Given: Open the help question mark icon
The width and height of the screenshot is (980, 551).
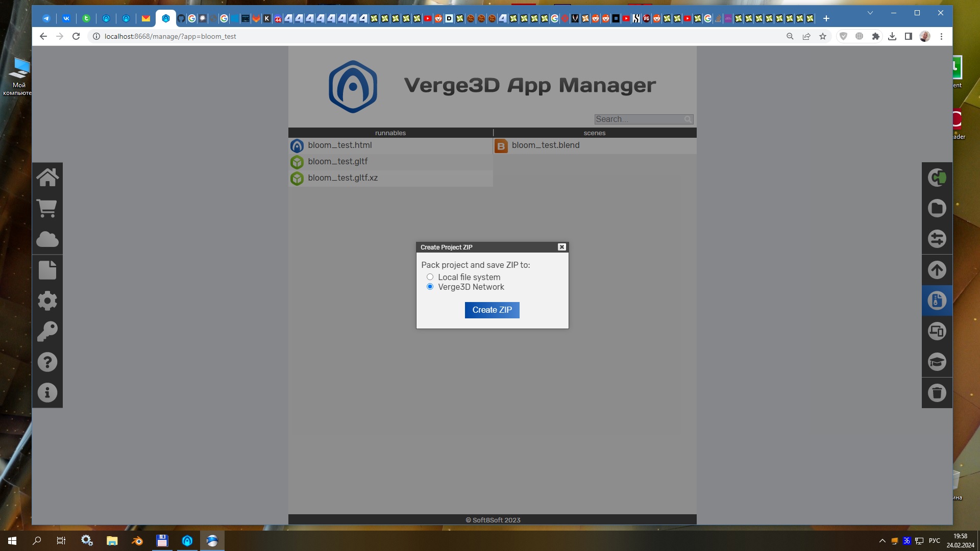Looking at the screenshot, I should point(47,362).
